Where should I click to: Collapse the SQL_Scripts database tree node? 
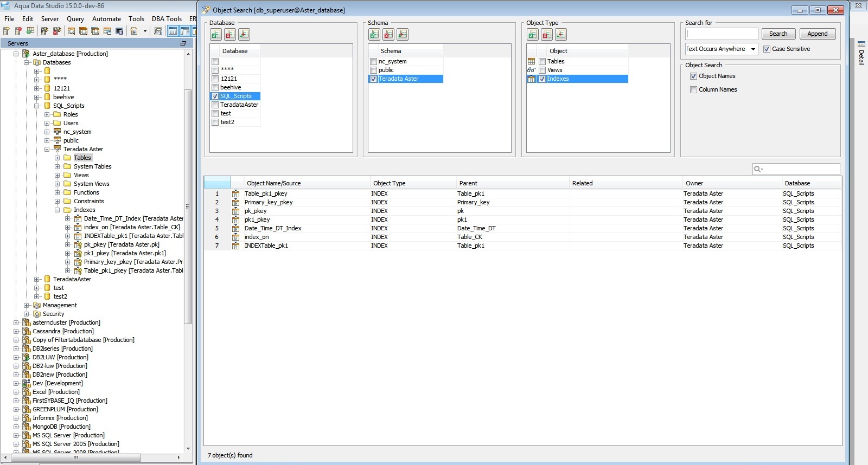click(x=37, y=106)
